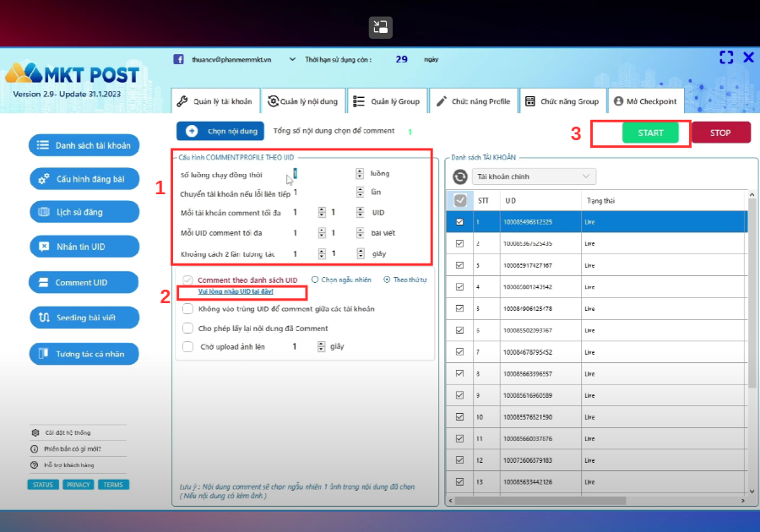Toggle fullscreen with the expand corners icon
This screenshot has height=532, width=760.
click(726, 57)
